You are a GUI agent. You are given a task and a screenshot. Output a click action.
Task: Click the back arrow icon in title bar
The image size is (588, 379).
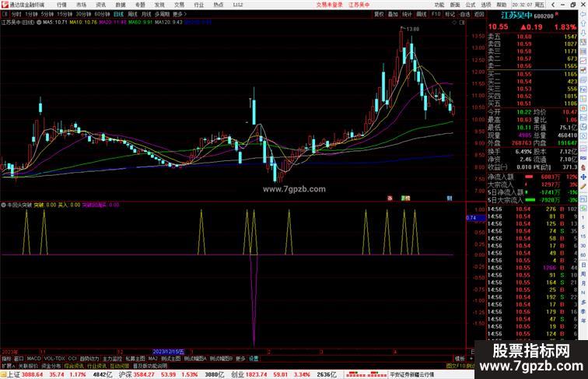coord(553,5)
